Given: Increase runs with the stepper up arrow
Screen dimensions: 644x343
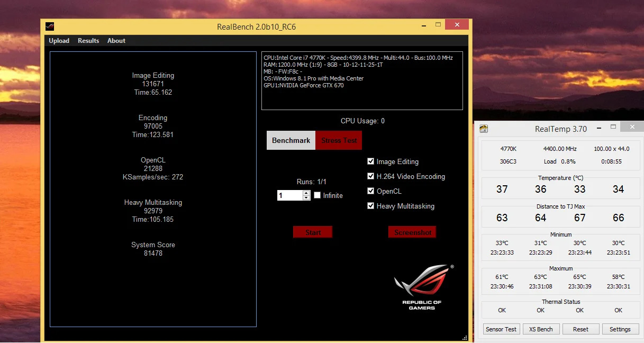Looking at the screenshot, I should (306, 193).
